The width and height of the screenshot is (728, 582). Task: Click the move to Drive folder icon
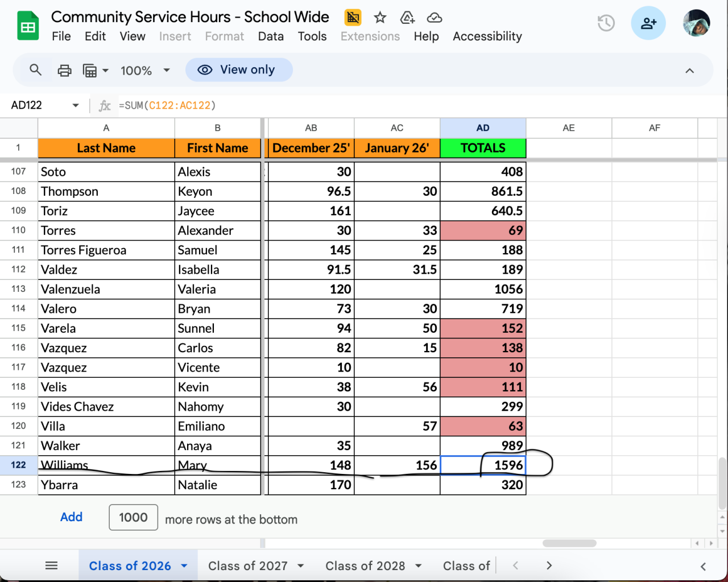[x=407, y=18]
